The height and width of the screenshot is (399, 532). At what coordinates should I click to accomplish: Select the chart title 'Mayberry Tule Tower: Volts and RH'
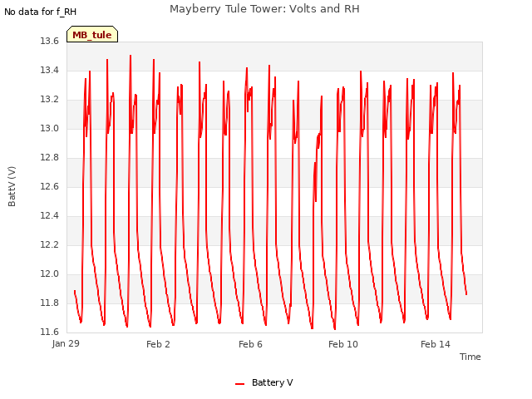pos(264,9)
